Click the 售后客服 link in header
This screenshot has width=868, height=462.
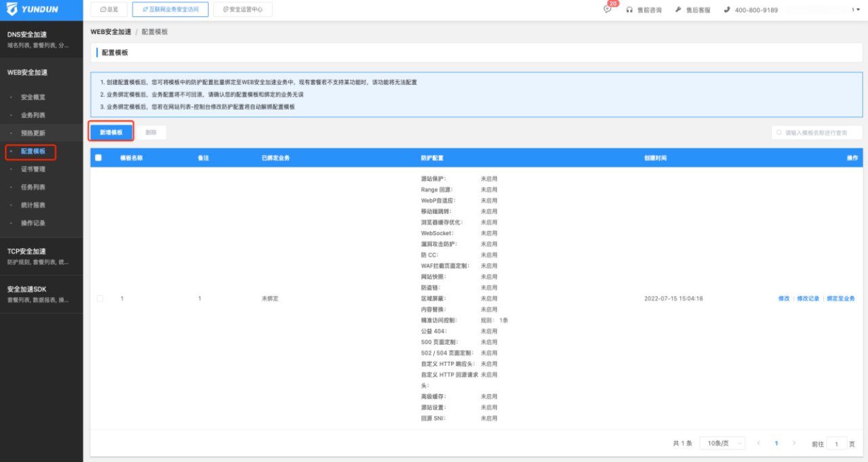(698, 10)
